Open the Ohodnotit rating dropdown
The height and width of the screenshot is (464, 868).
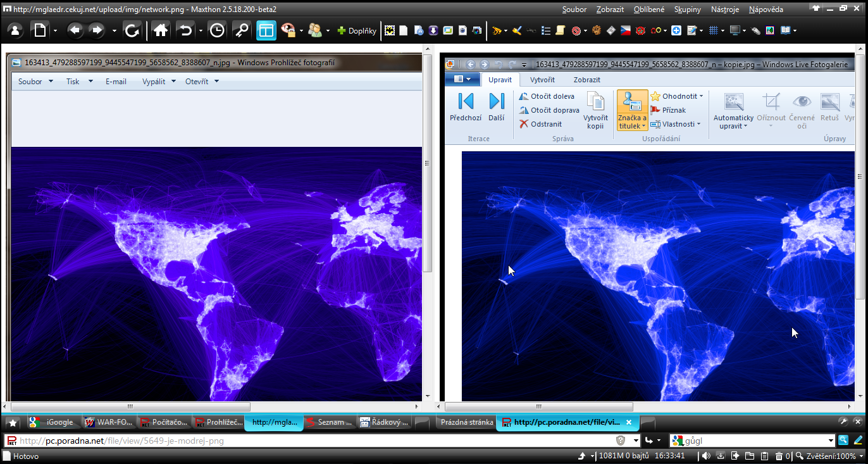tap(678, 96)
